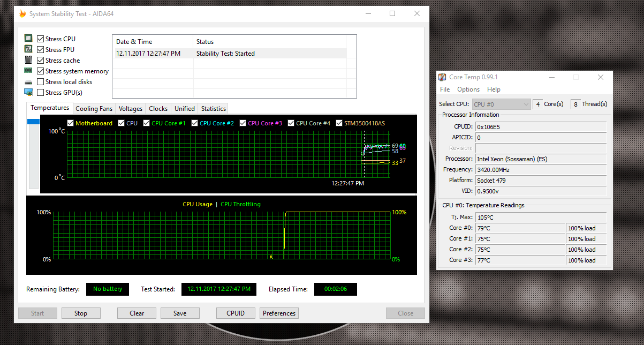
Task: Toggle CPU Core #4 graph checkbox
Action: (291, 123)
